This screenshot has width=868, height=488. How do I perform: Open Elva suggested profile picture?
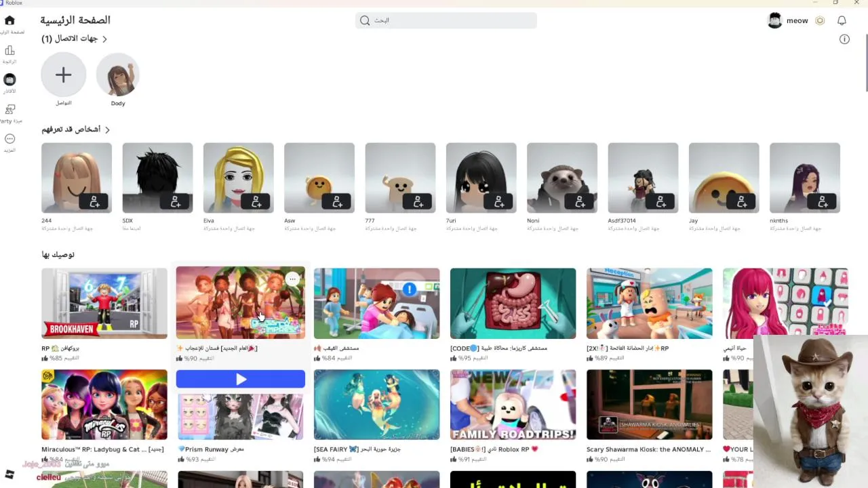238,178
